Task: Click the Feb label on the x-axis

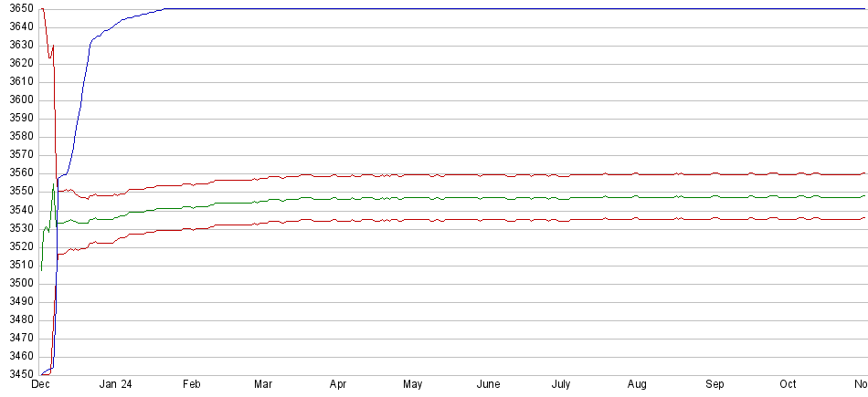Action: (191, 384)
